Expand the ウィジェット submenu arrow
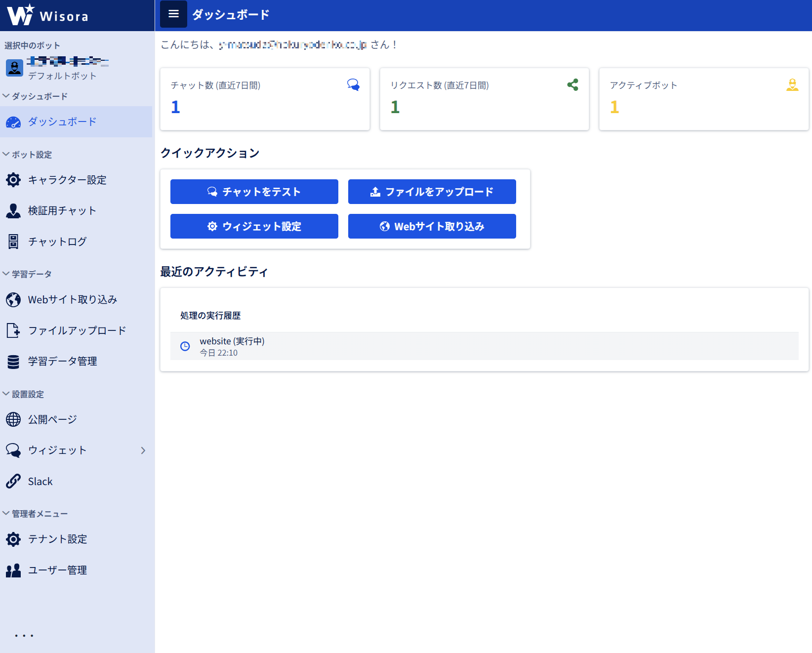The width and height of the screenshot is (812, 653). tap(143, 450)
